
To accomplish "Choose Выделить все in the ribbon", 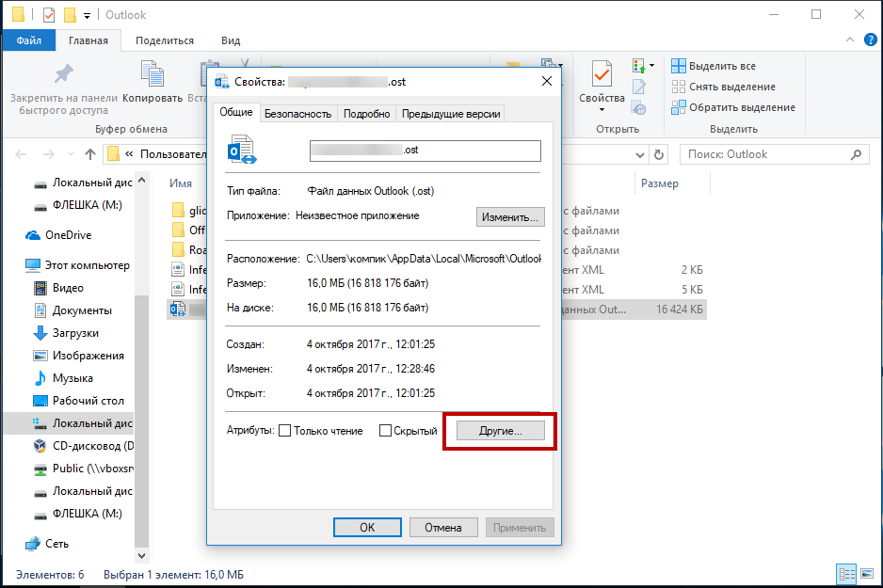I will click(x=714, y=66).
